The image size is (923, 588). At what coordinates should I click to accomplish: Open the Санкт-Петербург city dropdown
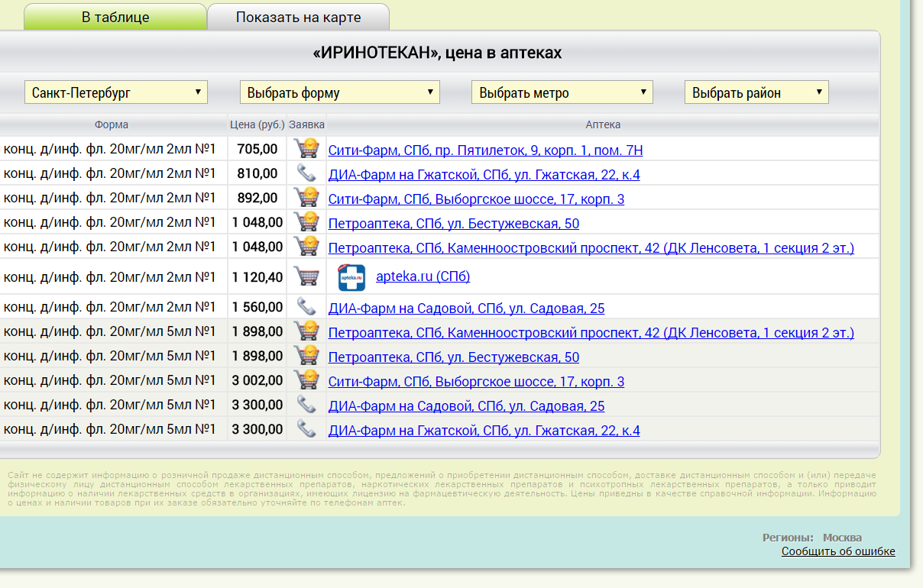click(116, 93)
